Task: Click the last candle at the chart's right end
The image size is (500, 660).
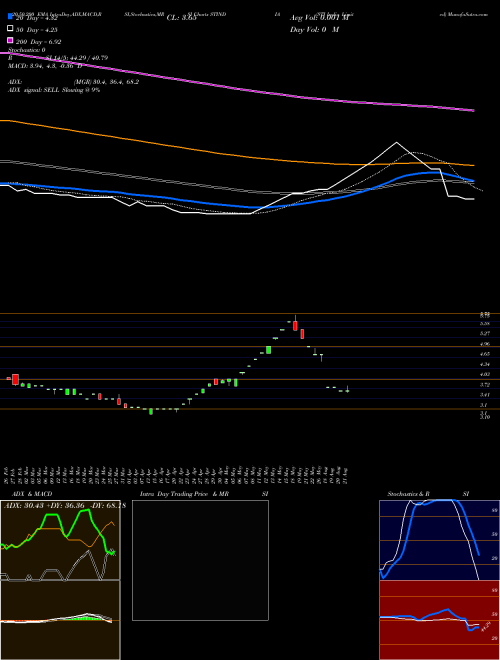Action: coord(347,390)
